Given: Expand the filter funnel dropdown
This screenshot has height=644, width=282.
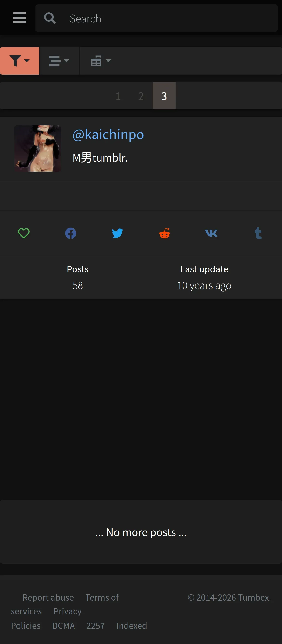Looking at the screenshot, I should pyautogui.click(x=20, y=61).
